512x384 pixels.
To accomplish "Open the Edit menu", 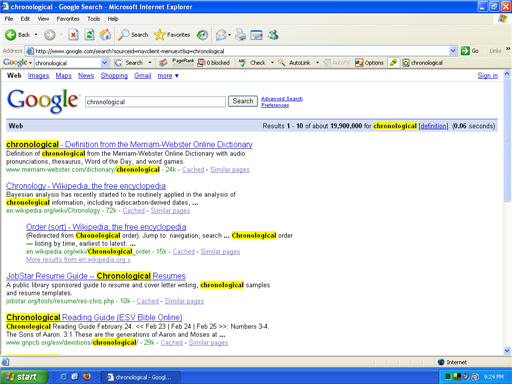I will (x=25, y=19).
